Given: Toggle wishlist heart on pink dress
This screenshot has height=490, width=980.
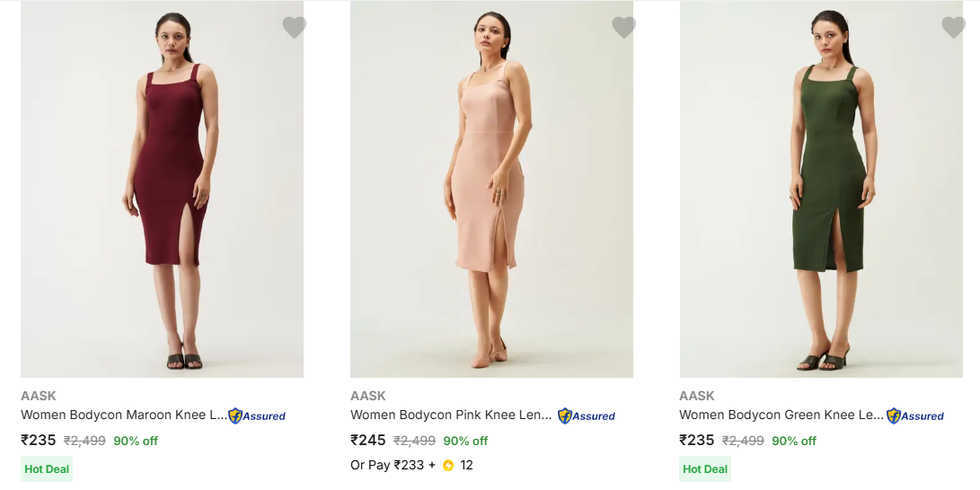Looking at the screenshot, I should [x=623, y=27].
